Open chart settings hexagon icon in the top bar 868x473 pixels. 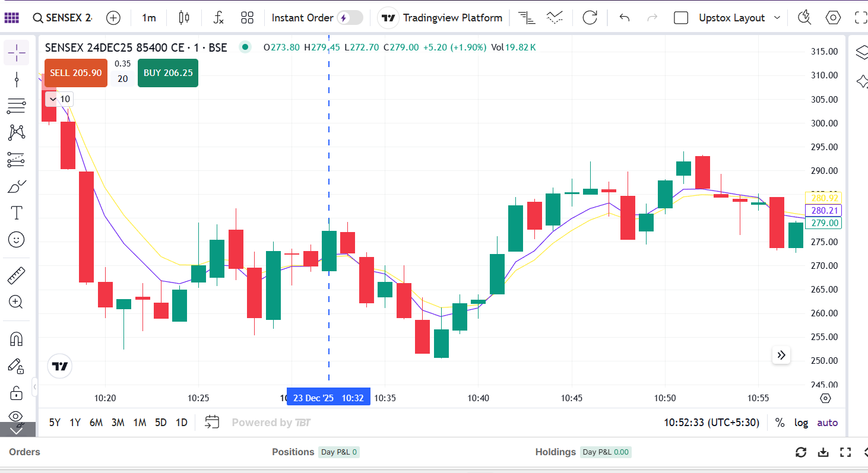[834, 18]
